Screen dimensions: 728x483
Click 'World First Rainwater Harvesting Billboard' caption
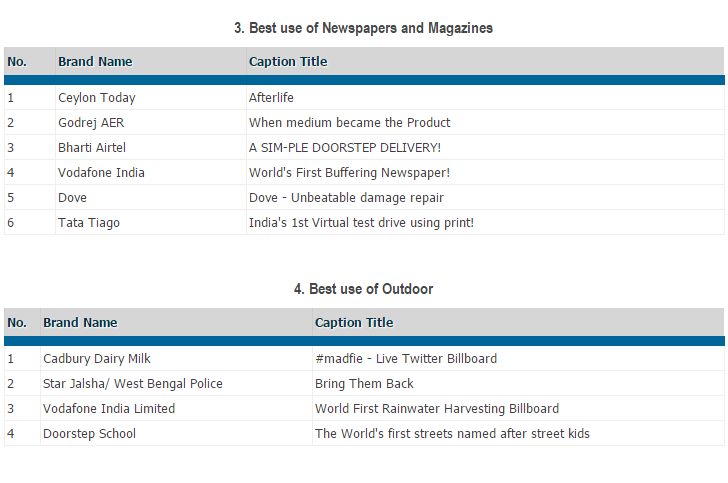point(437,409)
